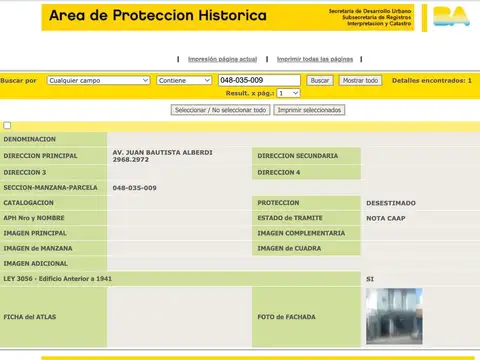
Task: Click the Imprimir seleccionados button
Action: pos(309,110)
